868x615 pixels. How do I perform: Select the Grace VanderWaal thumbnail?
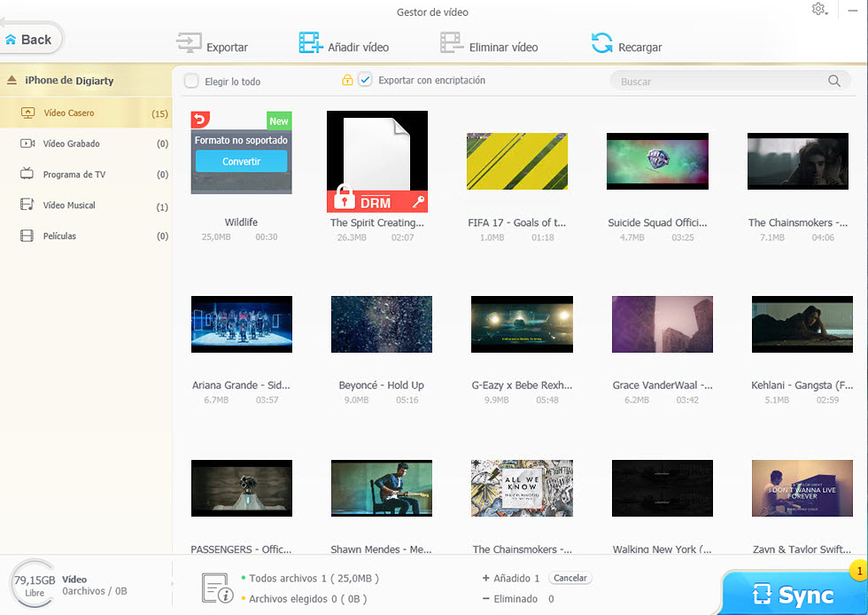coord(663,324)
